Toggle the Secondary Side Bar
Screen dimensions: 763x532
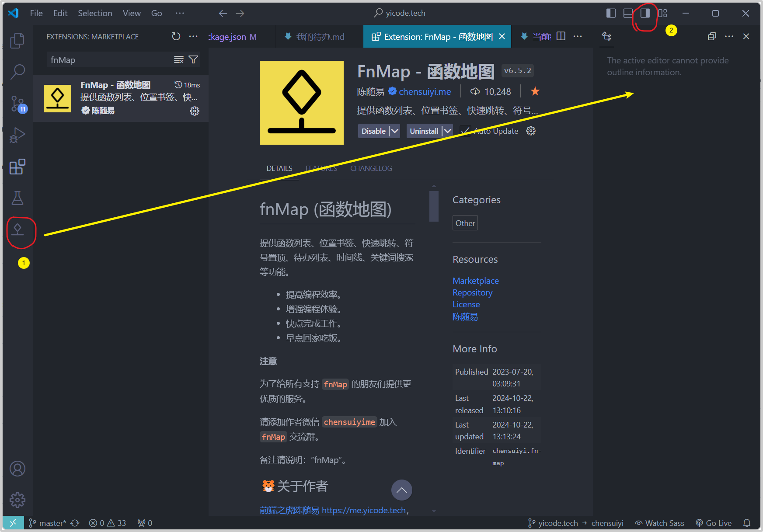coord(645,14)
